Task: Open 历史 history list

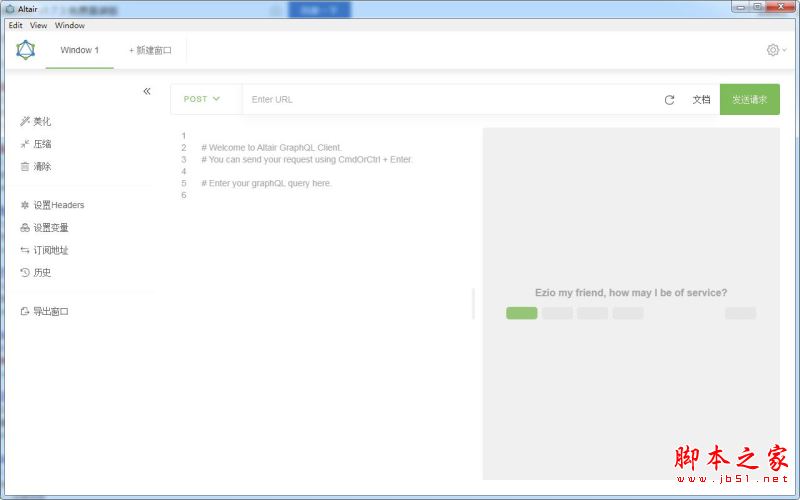Action: coord(36,272)
